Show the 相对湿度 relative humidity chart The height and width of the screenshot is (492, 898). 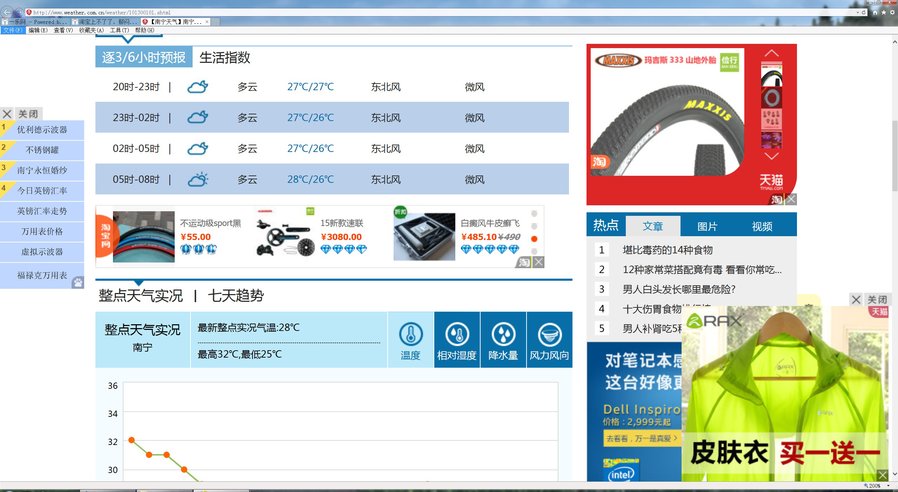click(457, 340)
